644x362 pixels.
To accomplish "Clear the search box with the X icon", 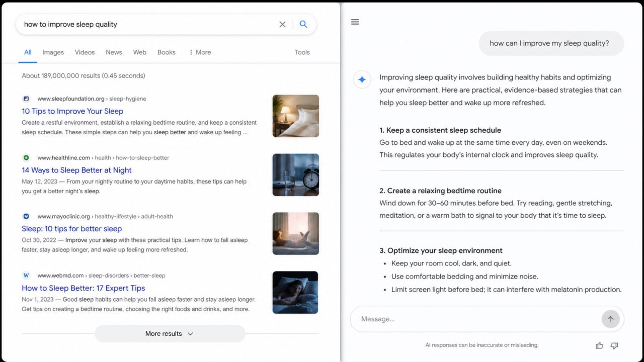I will (x=282, y=24).
